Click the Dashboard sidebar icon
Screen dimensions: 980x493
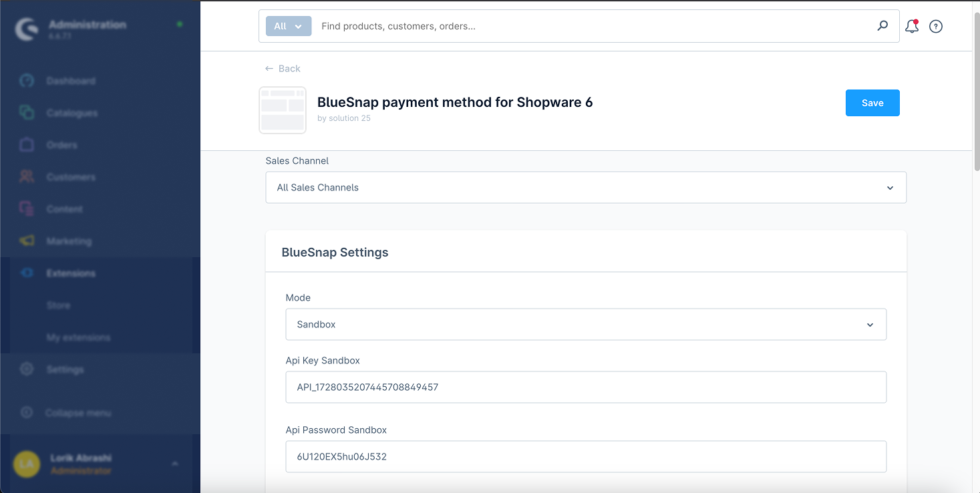click(27, 81)
